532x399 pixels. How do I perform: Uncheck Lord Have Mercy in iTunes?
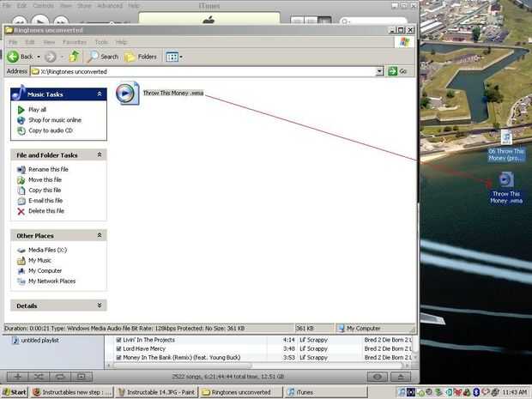click(x=118, y=348)
